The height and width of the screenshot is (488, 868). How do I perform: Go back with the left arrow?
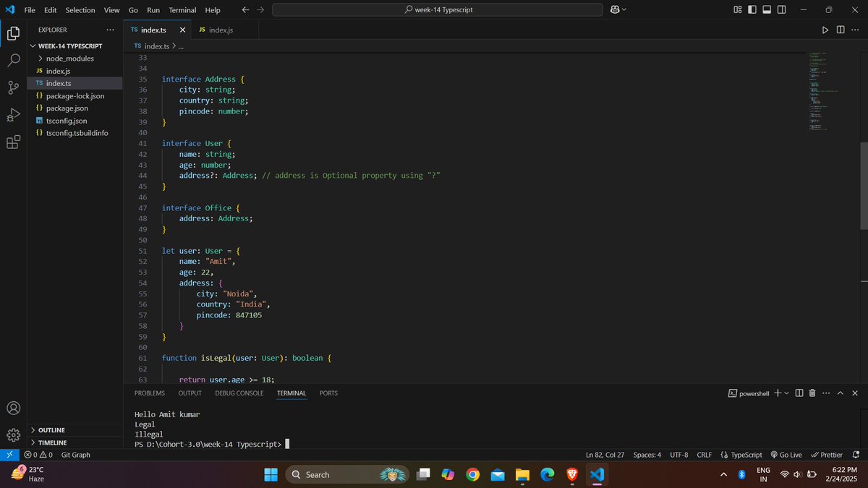tap(245, 9)
